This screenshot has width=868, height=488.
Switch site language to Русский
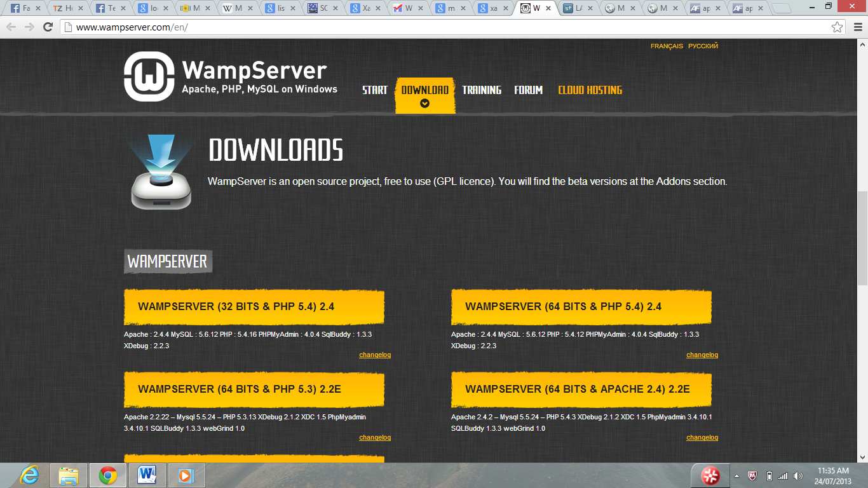703,46
